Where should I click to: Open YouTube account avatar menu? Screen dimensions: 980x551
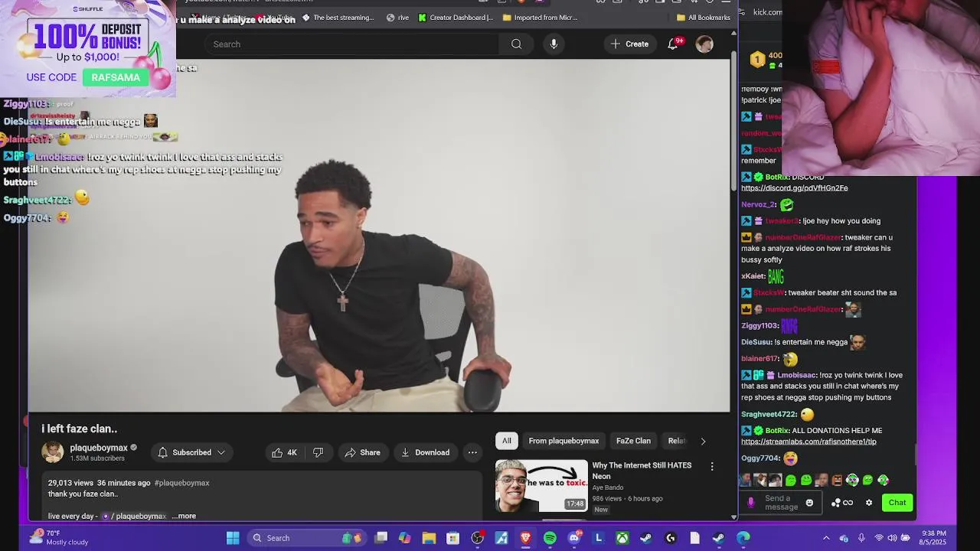pyautogui.click(x=704, y=44)
